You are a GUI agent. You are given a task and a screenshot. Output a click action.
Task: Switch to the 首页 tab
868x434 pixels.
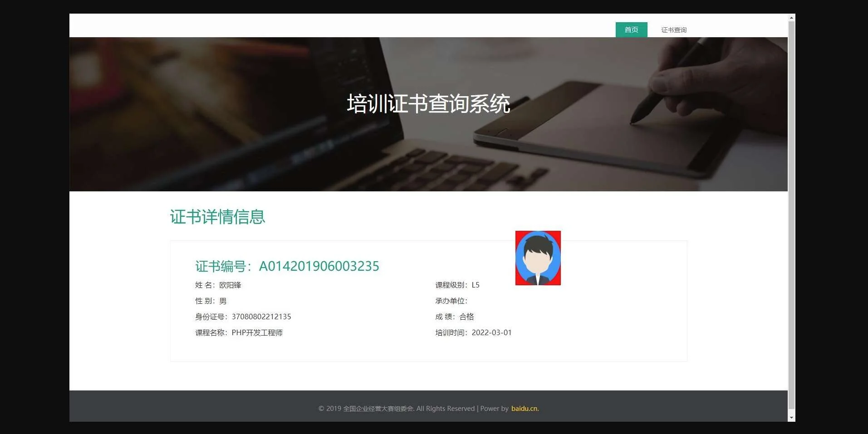point(631,29)
